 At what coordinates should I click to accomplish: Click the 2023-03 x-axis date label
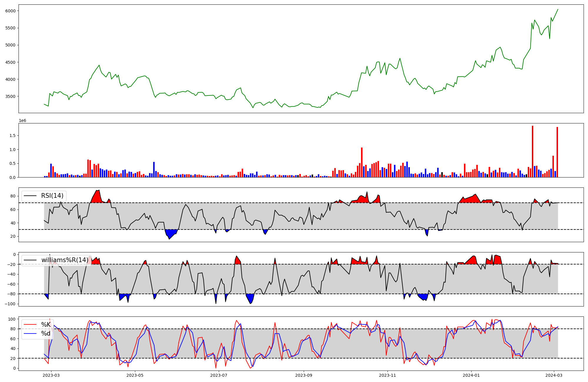tap(51, 375)
